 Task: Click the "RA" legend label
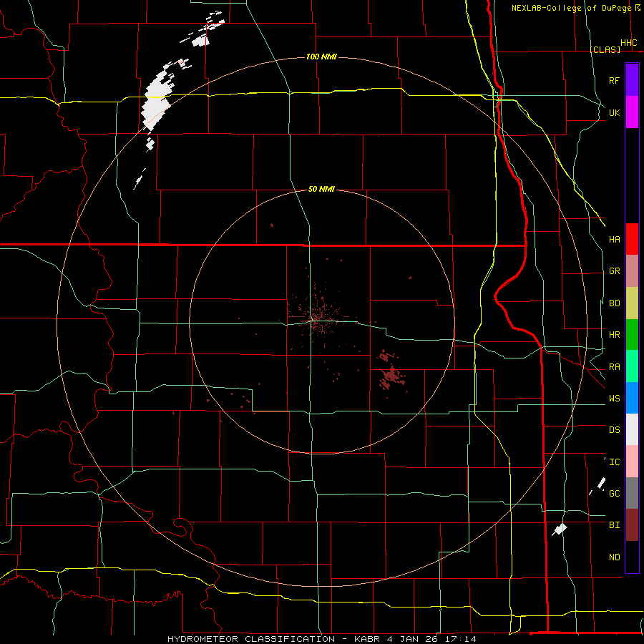pos(615,367)
